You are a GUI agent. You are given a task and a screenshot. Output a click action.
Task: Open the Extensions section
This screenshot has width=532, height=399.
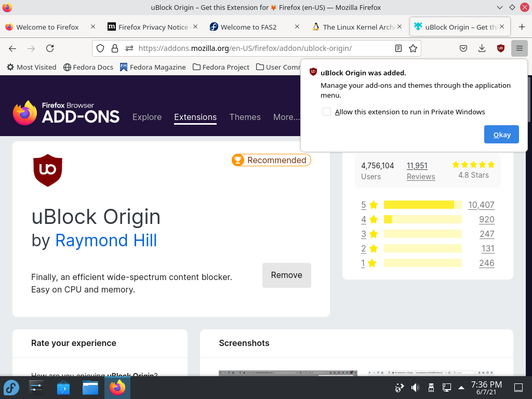195,117
